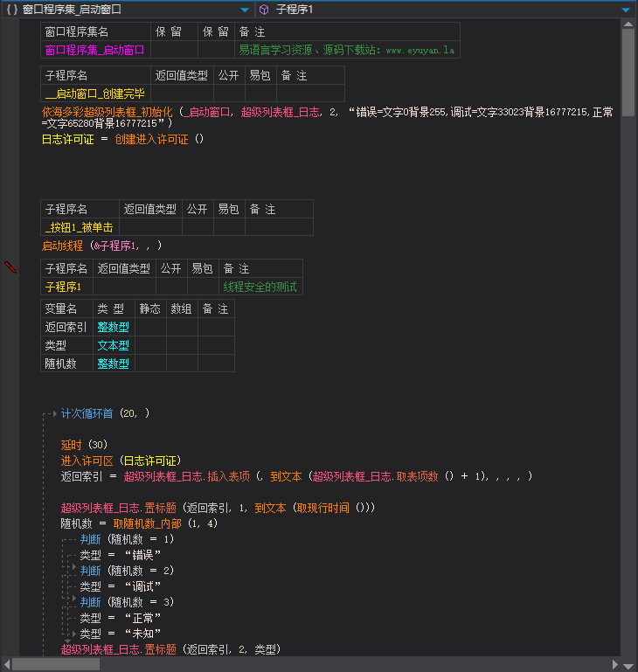Screen dimensions: 638x672
Task: Click the cube icon beside 子程序1
Action: [264, 10]
